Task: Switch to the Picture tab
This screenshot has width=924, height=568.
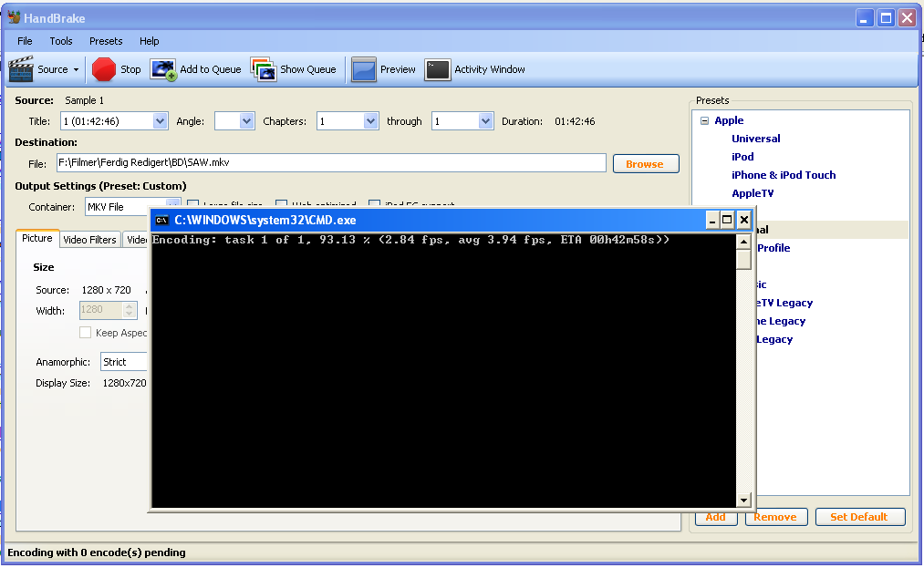Action: (37, 239)
